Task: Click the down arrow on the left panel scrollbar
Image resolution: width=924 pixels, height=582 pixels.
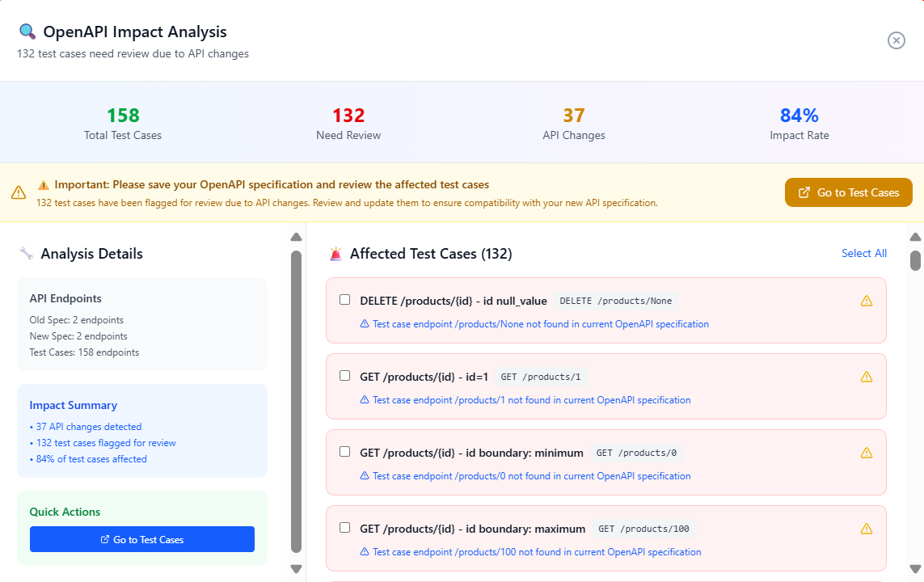Action: [x=296, y=568]
